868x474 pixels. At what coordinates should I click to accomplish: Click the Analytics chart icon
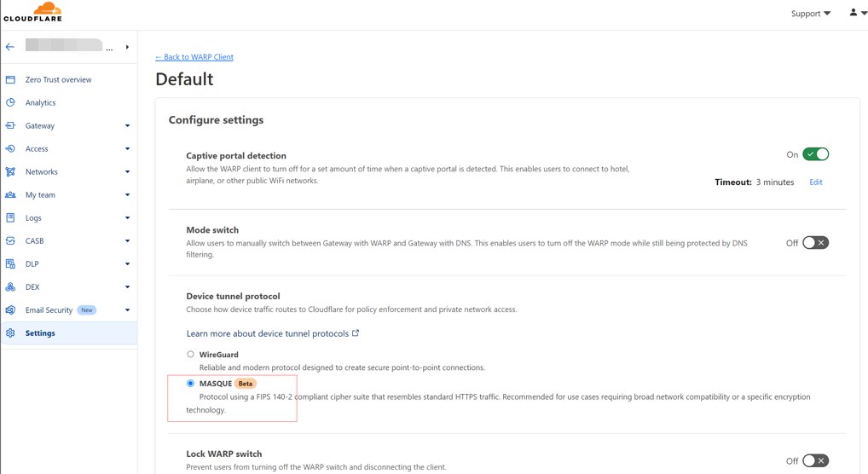coord(10,103)
